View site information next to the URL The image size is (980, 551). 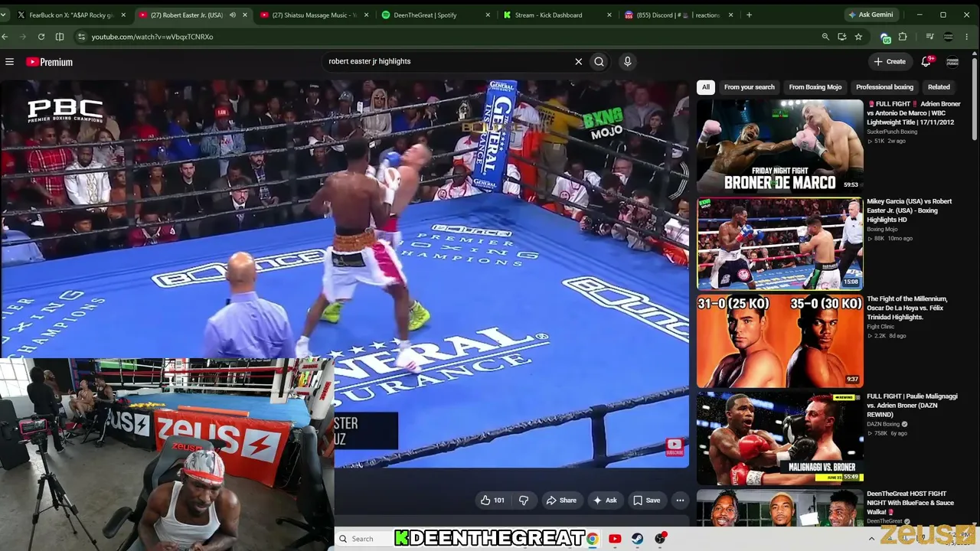tap(81, 37)
